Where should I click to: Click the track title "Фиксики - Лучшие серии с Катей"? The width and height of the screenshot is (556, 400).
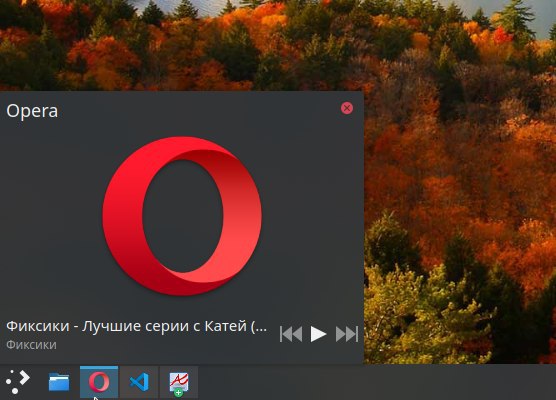click(137, 326)
